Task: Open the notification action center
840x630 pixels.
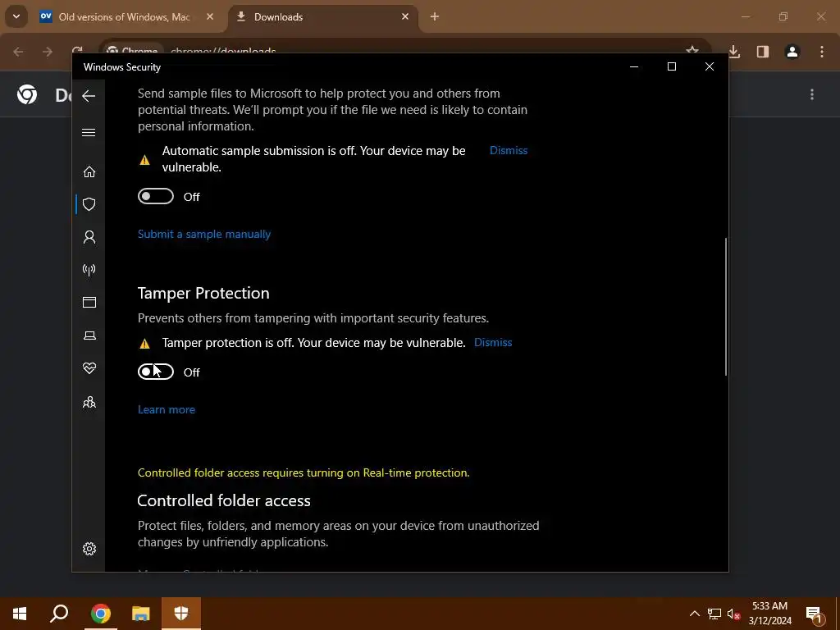Action: coord(814,614)
